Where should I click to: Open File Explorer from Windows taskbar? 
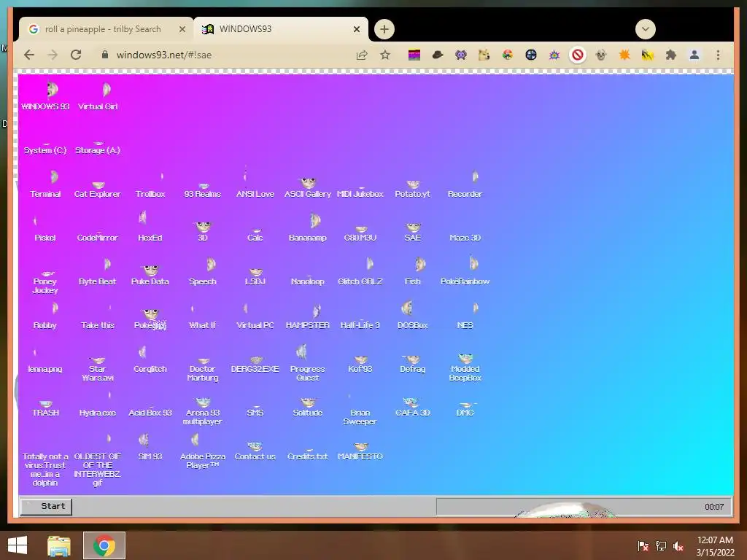click(59, 545)
